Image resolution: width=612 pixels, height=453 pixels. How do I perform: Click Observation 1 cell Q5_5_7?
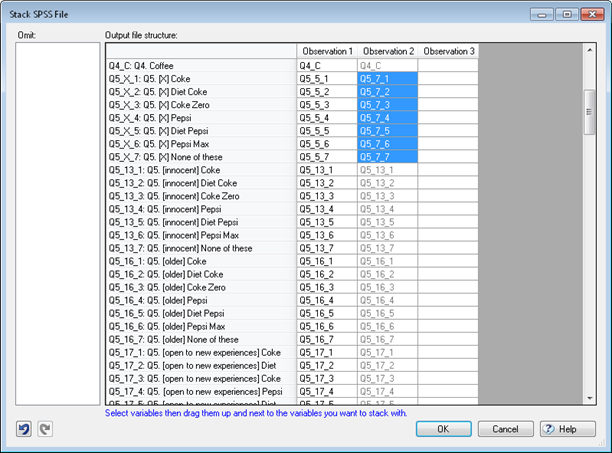[327, 157]
